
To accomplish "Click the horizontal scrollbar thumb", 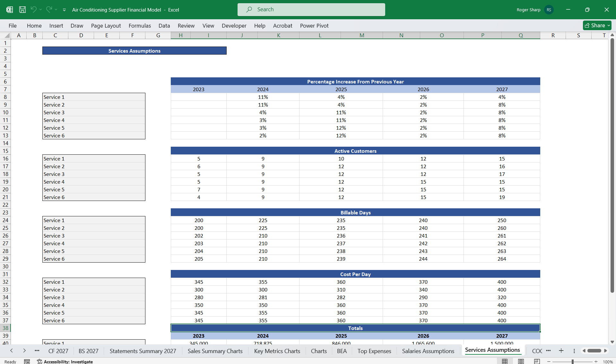I will (594, 351).
